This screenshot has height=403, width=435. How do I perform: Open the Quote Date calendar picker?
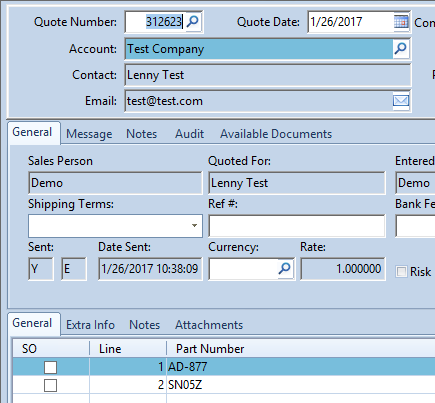coord(401,22)
